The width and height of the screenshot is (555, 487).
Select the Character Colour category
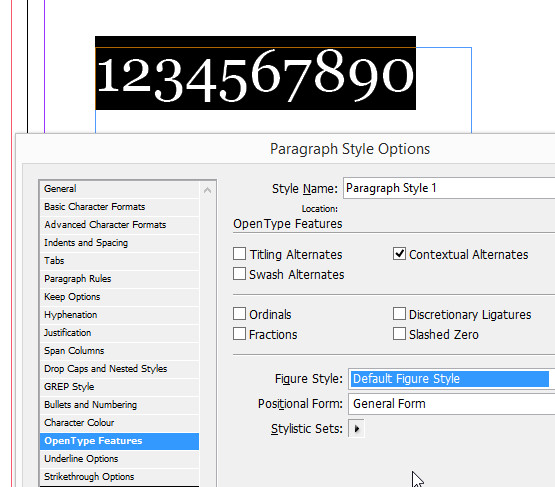[119, 423]
